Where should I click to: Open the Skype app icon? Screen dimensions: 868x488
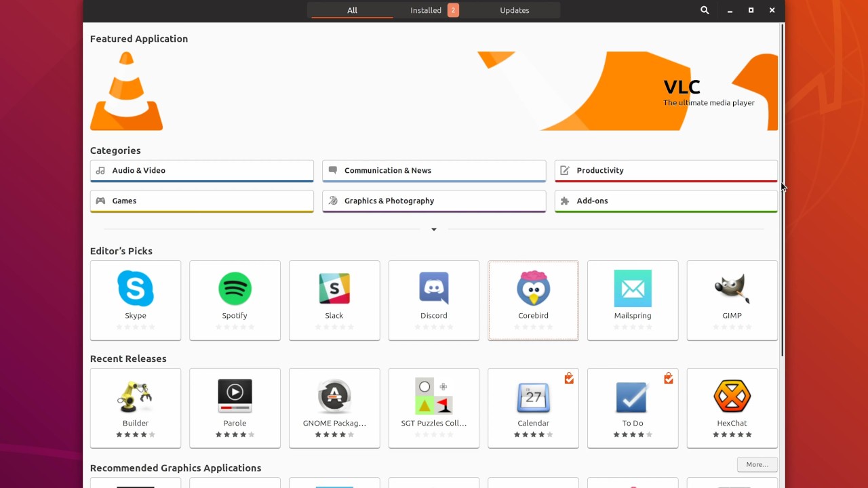point(136,289)
